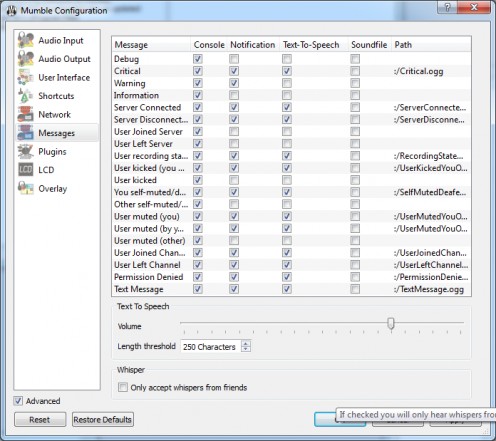Select the User Left Server row label
This screenshot has width=496, height=441.
tap(143, 144)
